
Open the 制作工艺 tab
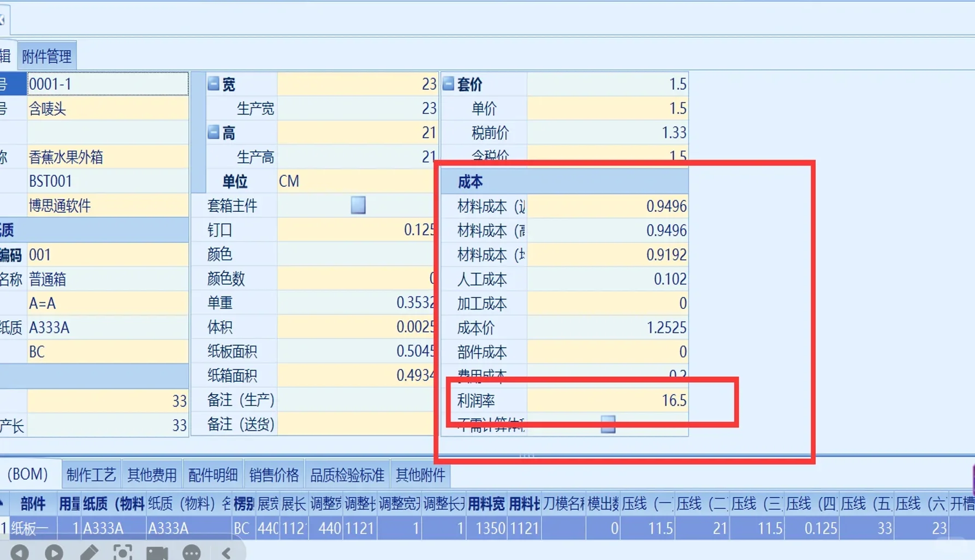(91, 474)
